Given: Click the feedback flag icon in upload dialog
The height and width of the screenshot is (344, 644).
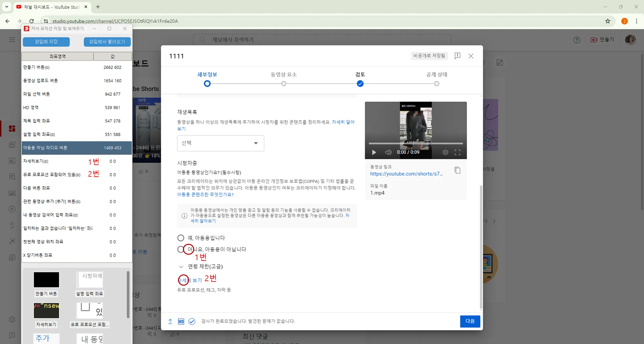Looking at the screenshot, I should (x=457, y=56).
